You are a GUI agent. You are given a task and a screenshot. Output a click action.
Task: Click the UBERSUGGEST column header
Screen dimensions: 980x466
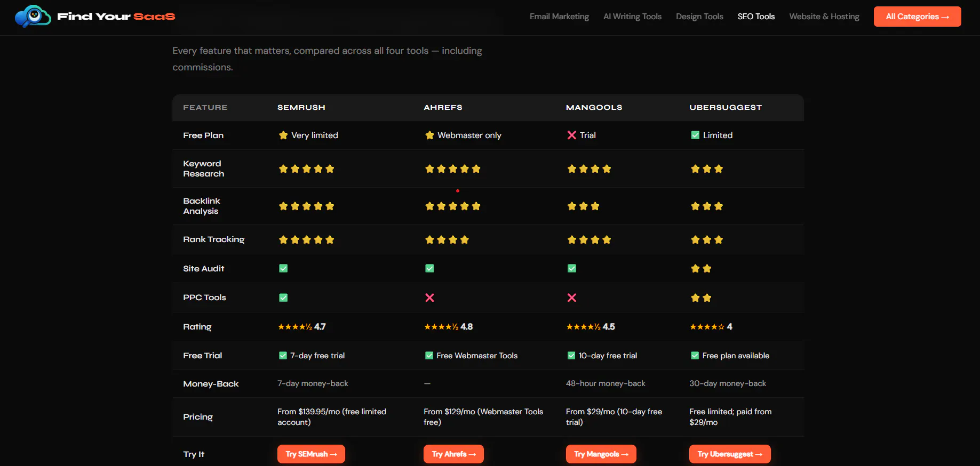[726, 108]
